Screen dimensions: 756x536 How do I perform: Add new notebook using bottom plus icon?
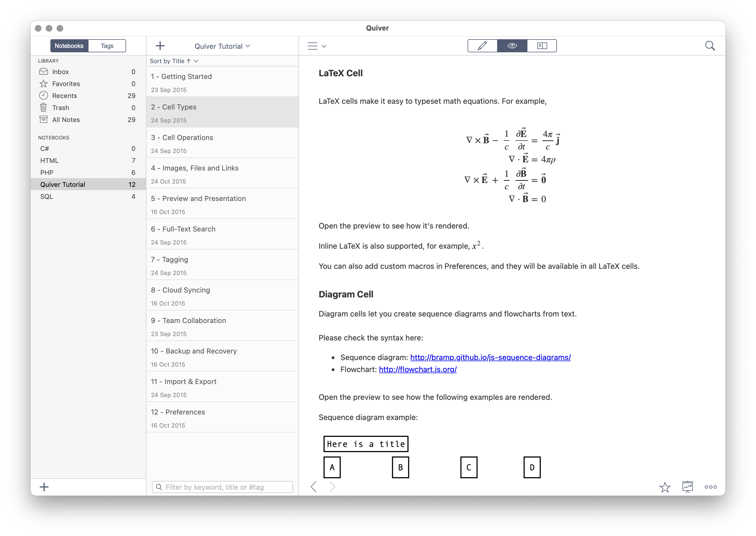coord(44,487)
